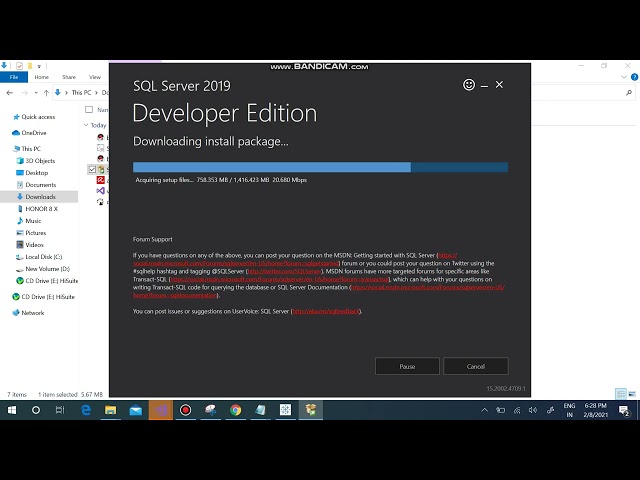Image resolution: width=640 pixels, height=480 pixels.
Task: Open the Windows Start menu
Action: (x=12, y=410)
